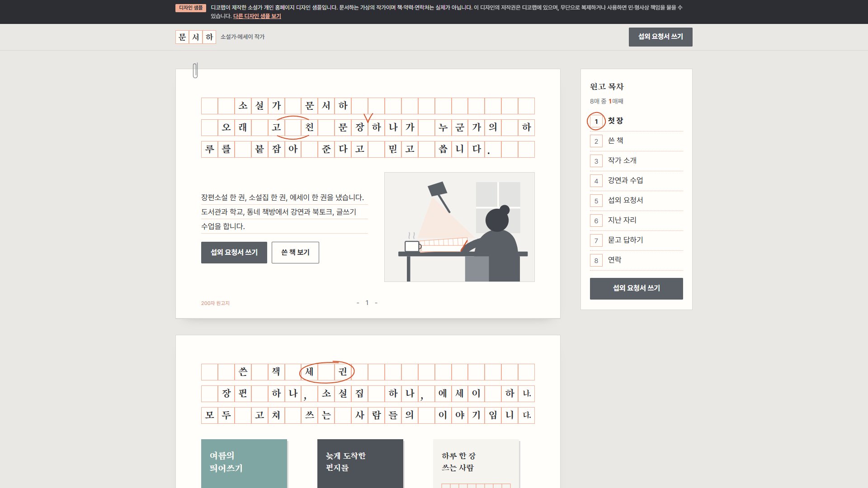
Task: Click the 8매 중 1매째 page counter
Action: [x=607, y=101]
